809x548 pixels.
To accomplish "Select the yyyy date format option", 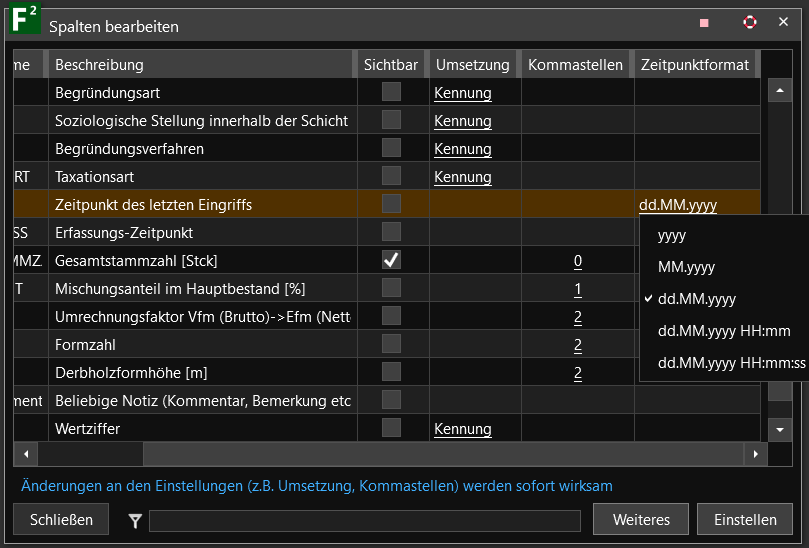I will 672,236.
